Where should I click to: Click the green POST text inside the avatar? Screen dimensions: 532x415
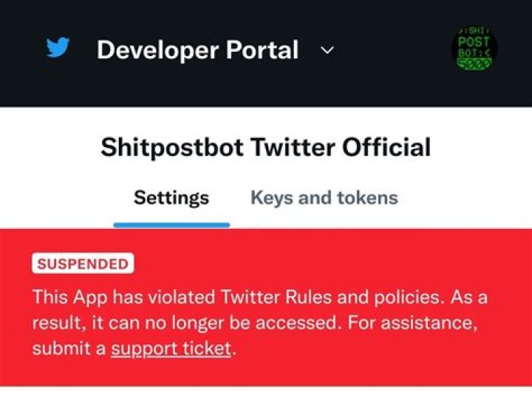[474, 42]
